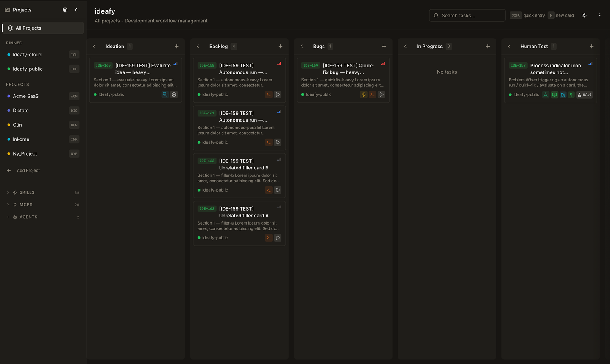610x364 pixels.
Task: Open terminal icon on card IDE-162
Action: click(269, 238)
